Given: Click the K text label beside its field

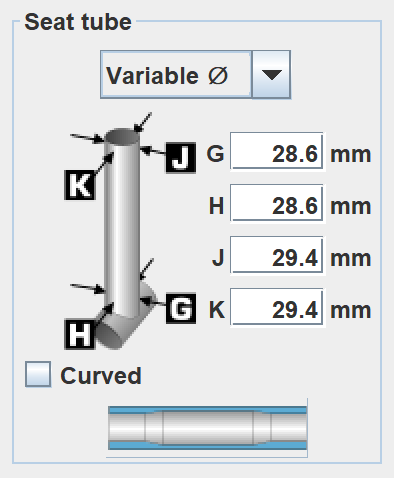Looking at the screenshot, I should coord(216,310).
